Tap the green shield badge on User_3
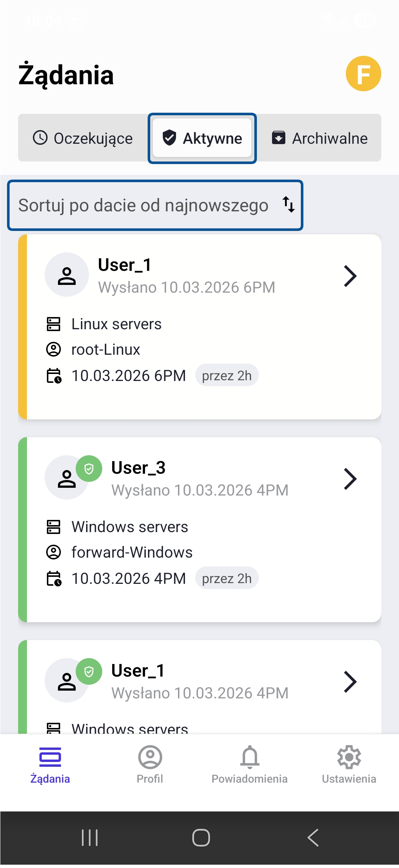 [89, 469]
